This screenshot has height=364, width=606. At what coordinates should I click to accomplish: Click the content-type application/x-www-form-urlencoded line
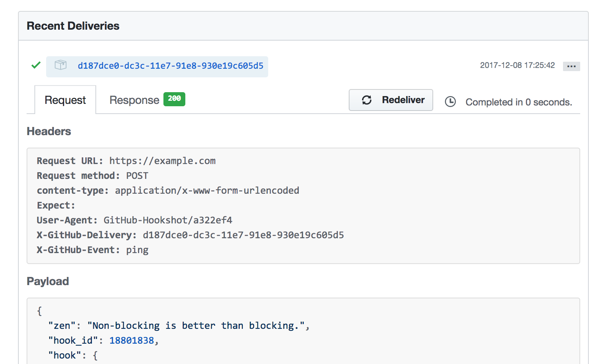tap(168, 191)
